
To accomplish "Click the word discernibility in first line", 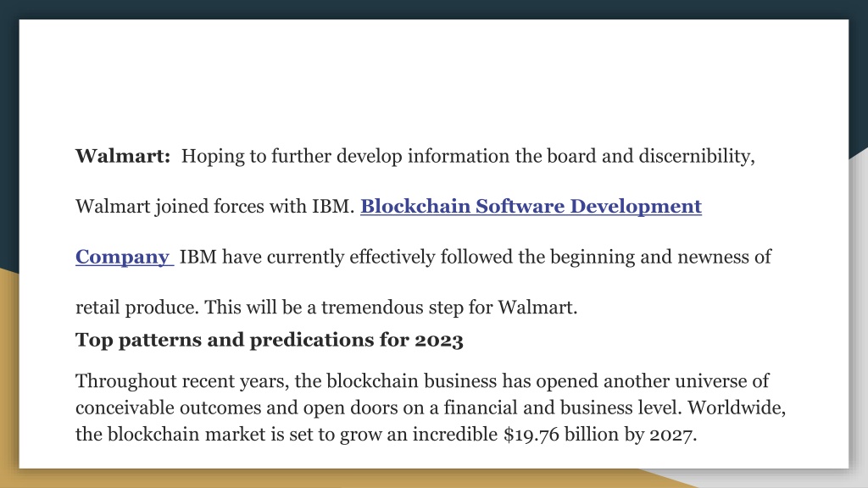I will click(x=697, y=157).
